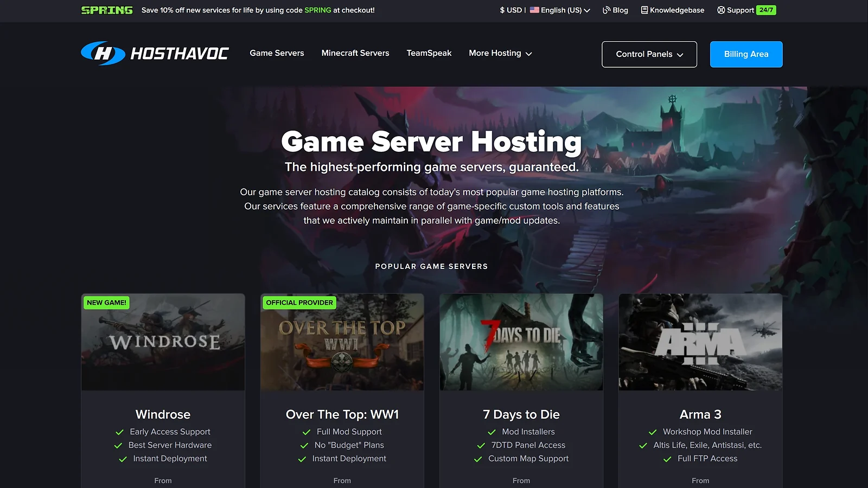Click the checkmark beside Full FTP Access
This screenshot has width=868, height=488.
coord(667,459)
